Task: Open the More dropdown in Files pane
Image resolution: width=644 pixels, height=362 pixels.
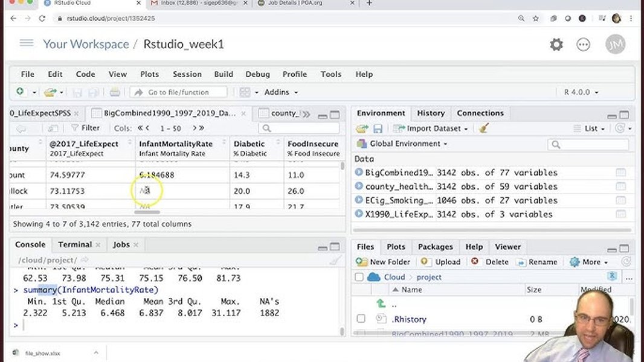Action: 588,262
